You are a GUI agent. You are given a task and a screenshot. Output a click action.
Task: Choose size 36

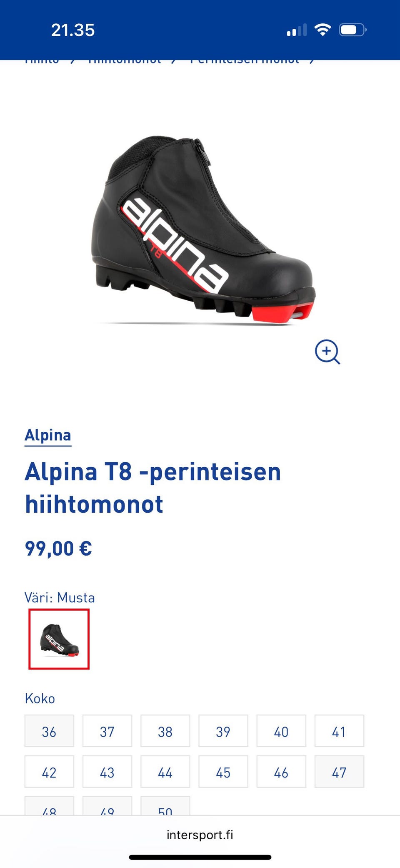click(x=49, y=731)
